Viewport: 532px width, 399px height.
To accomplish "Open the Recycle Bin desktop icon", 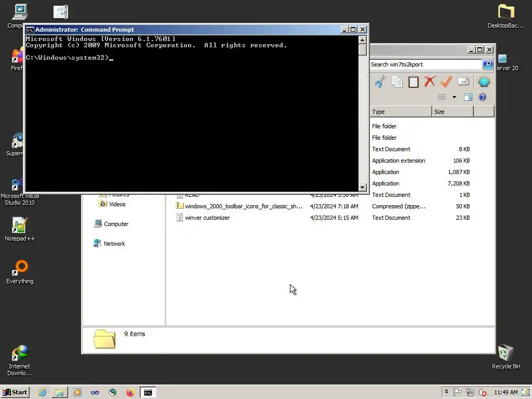I will point(506,357).
